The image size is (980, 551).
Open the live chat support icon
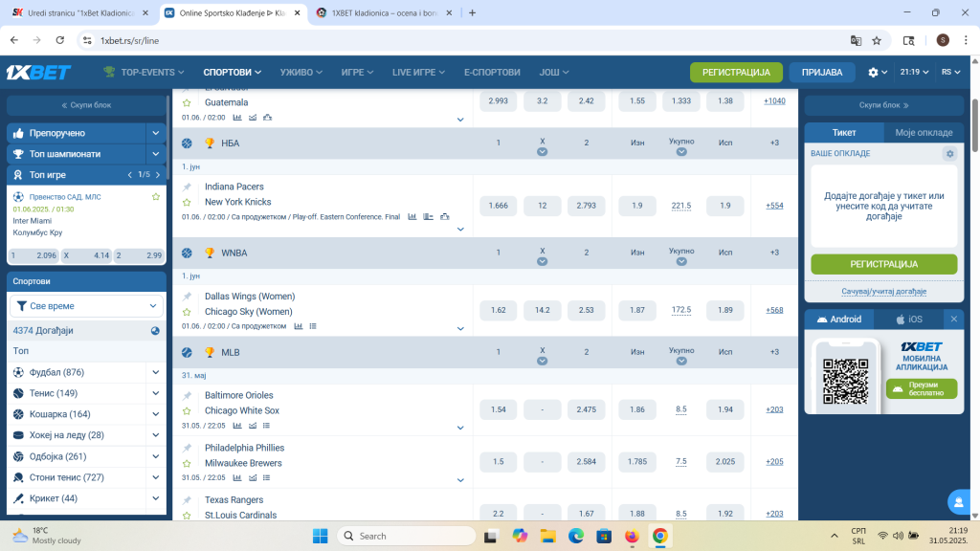click(x=959, y=502)
